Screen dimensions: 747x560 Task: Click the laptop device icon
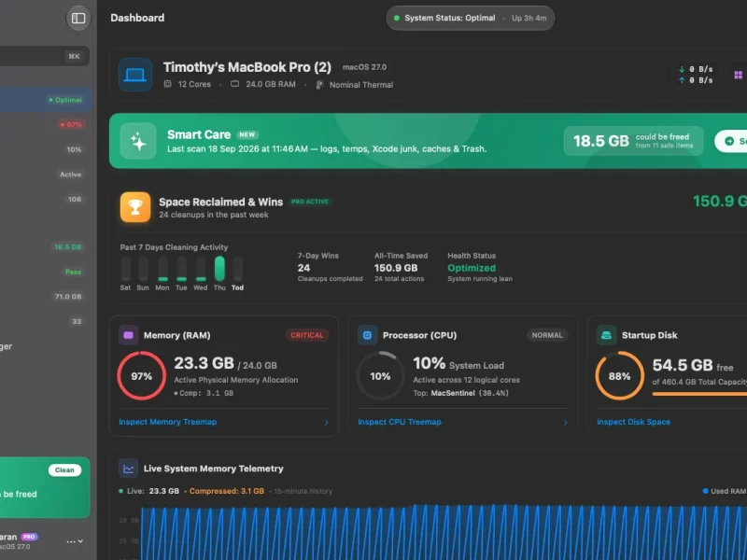pos(135,75)
